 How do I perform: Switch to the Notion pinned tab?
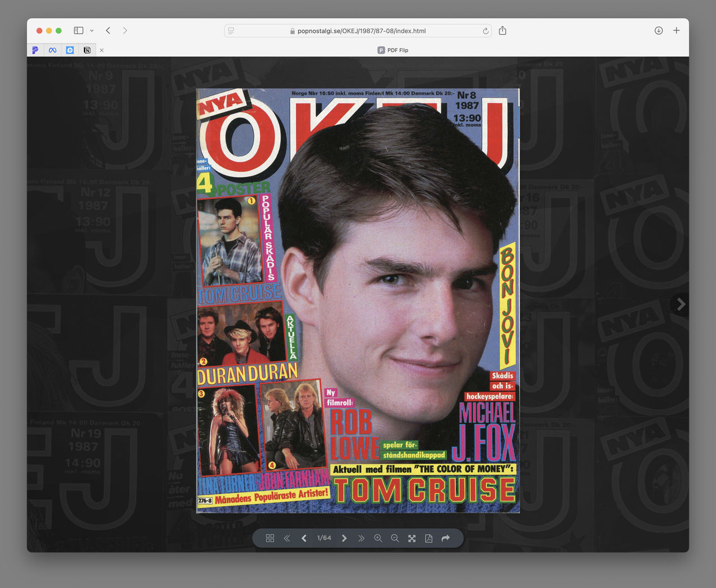(87, 50)
